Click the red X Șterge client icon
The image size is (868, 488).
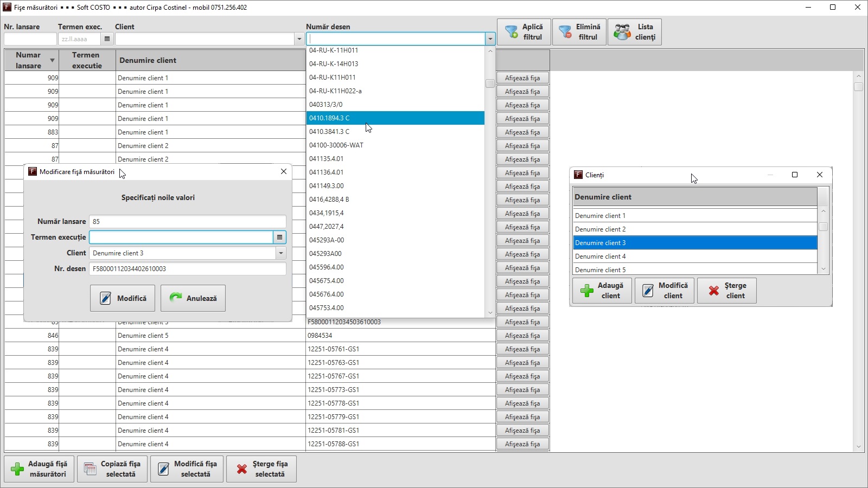714,291
